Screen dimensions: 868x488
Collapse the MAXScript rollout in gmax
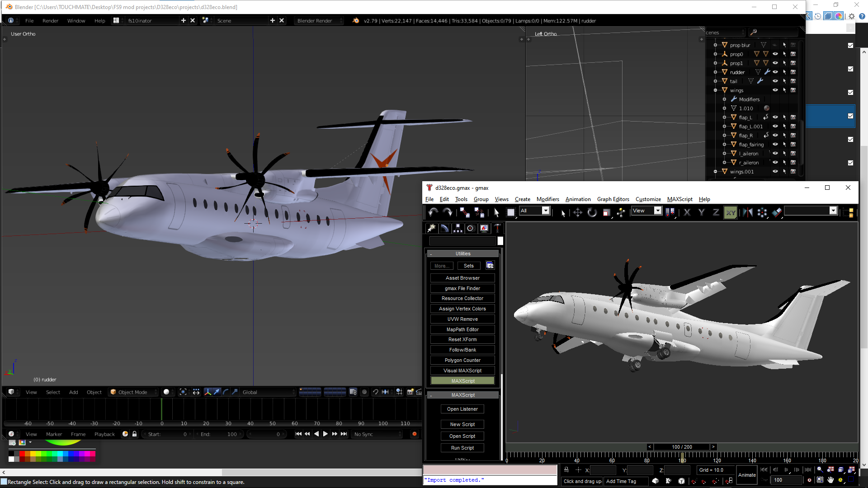(x=462, y=395)
